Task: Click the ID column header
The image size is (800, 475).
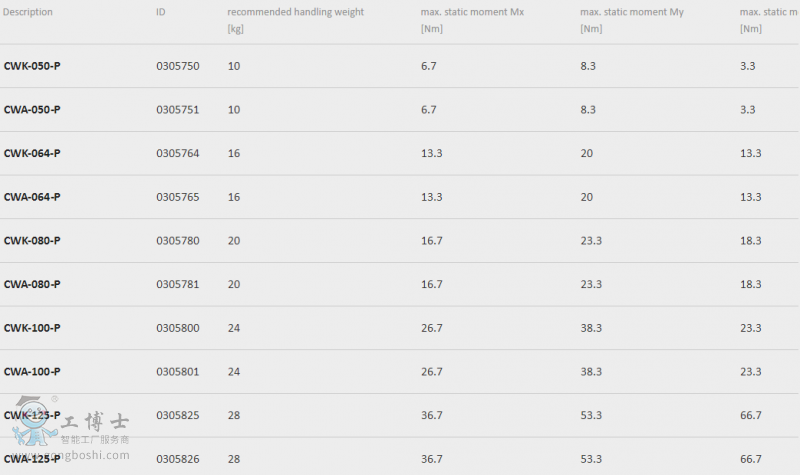Action: click(x=161, y=12)
